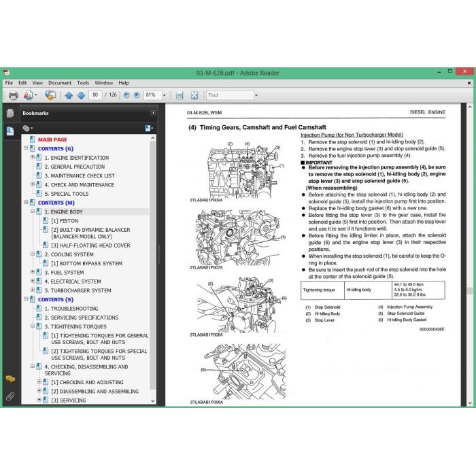Open the 1. TROUBLESHOOTING bookmark
The width and height of the screenshot is (476, 476).
(71, 309)
